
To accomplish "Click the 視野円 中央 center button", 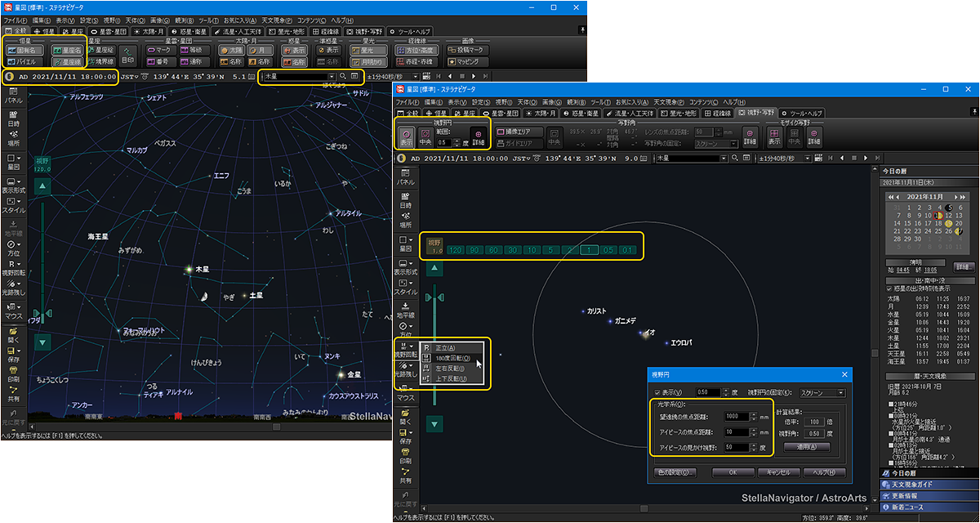I will point(425,136).
